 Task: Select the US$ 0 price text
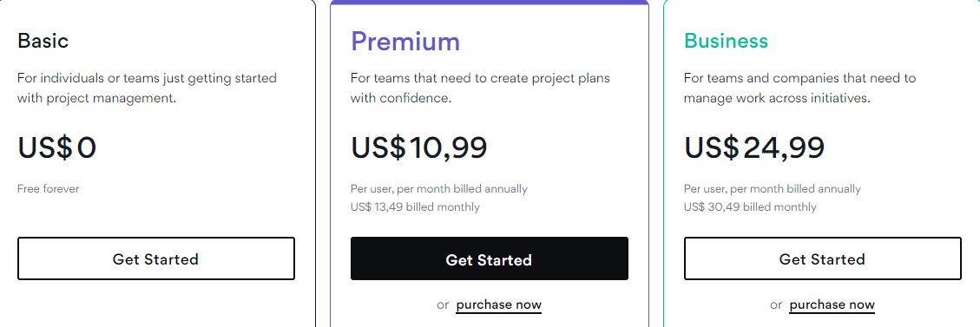[57, 148]
